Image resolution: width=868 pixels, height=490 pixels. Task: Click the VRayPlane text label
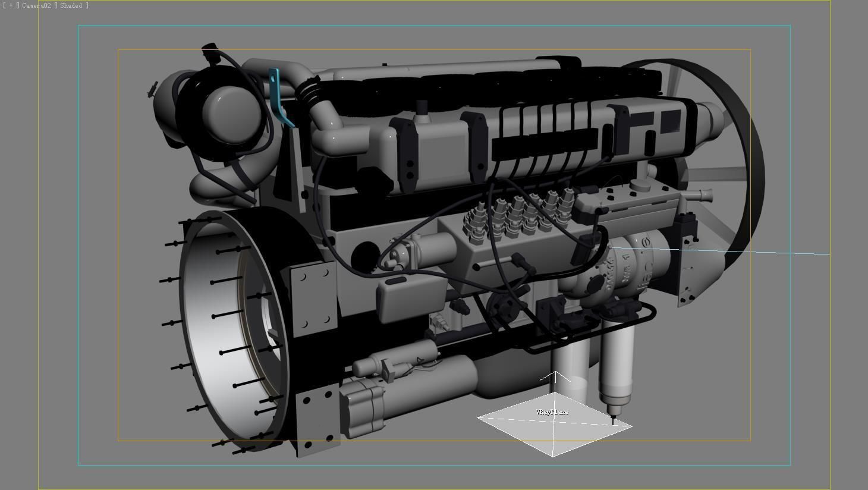point(553,411)
